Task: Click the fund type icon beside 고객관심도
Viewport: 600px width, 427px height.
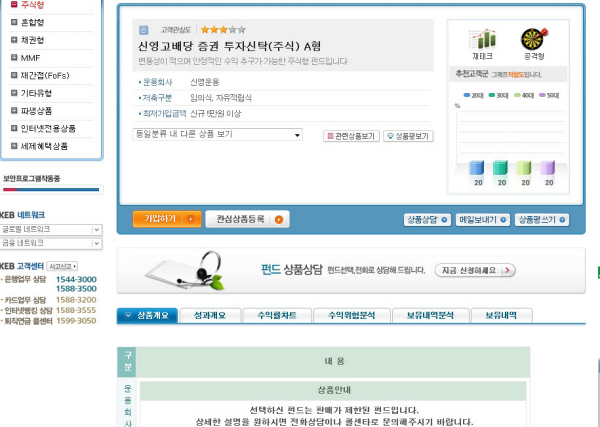Action: [143, 30]
